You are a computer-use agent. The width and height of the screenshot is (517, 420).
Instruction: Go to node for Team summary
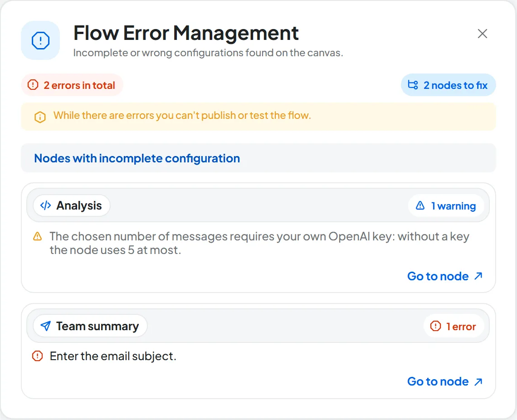[445, 381]
